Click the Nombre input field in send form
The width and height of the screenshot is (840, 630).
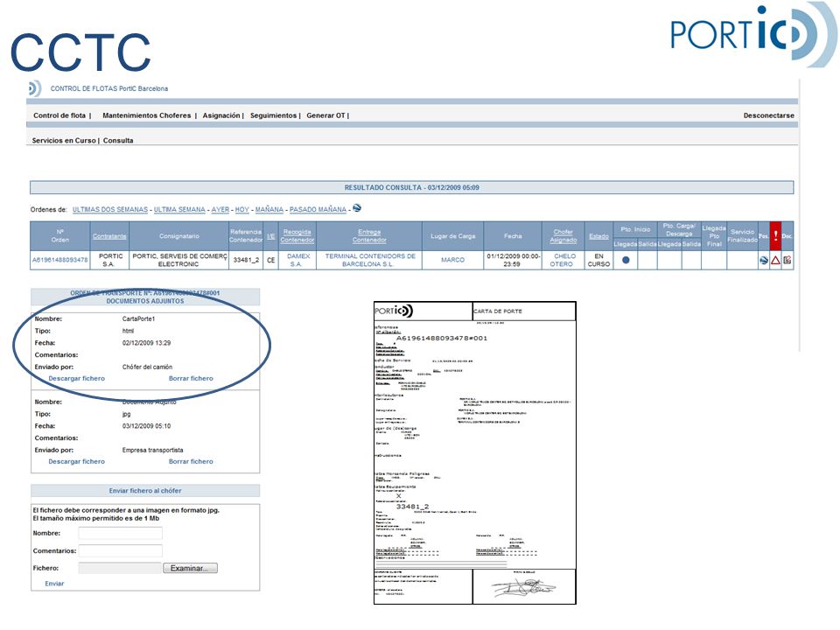click(120, 533)
